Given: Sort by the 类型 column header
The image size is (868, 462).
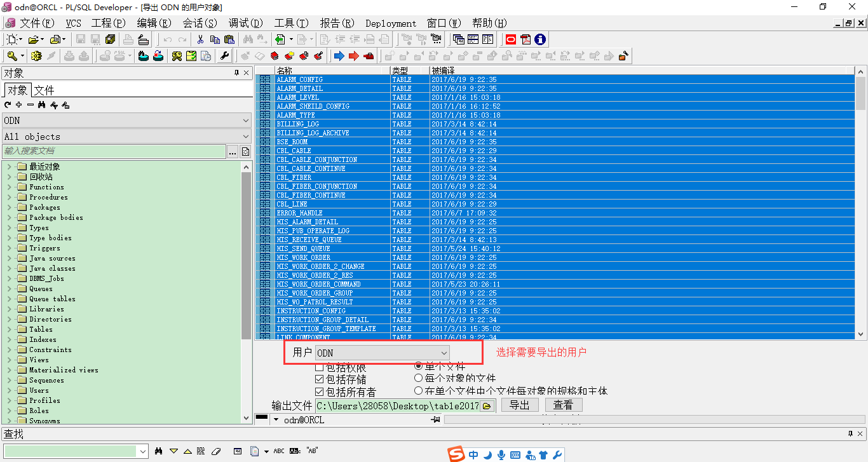Looking at the screenshot, I should [410, 71].
